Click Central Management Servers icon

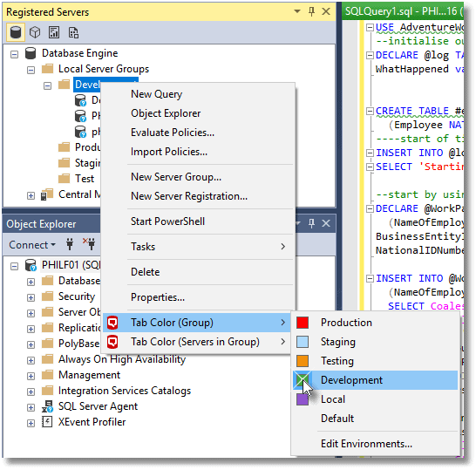[47, 194]
